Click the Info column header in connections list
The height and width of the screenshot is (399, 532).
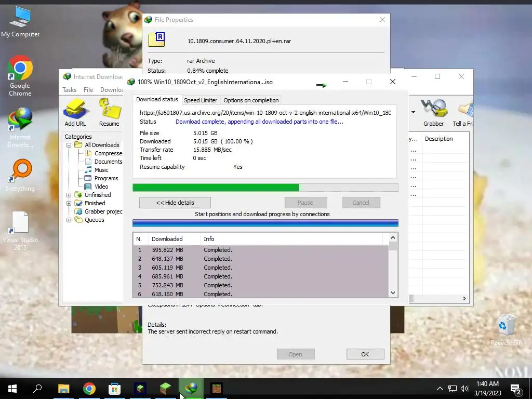(x=291, y=239)
